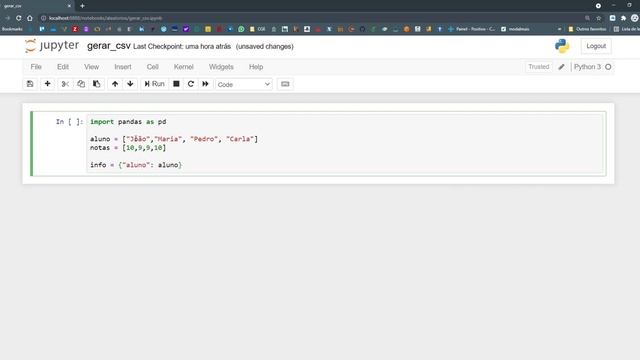Go to the browser home page
640x360 pixels.
coord(30,18)
